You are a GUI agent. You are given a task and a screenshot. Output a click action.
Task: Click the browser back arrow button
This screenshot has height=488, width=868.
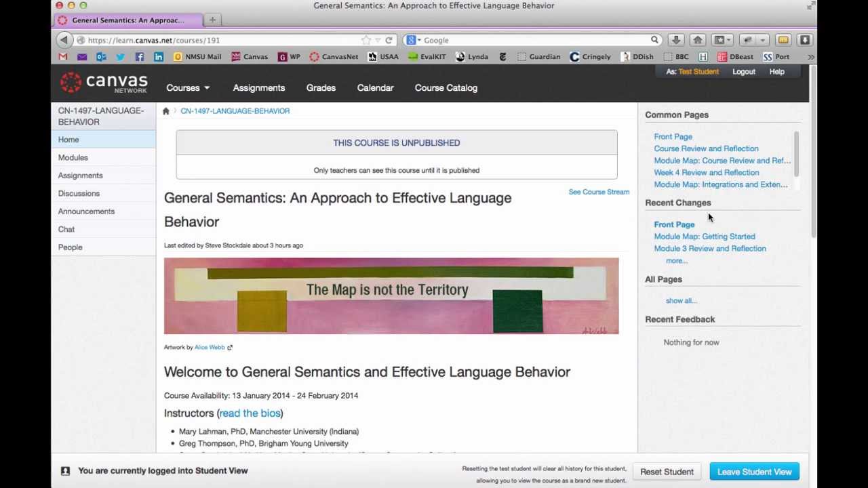point(64,40)
